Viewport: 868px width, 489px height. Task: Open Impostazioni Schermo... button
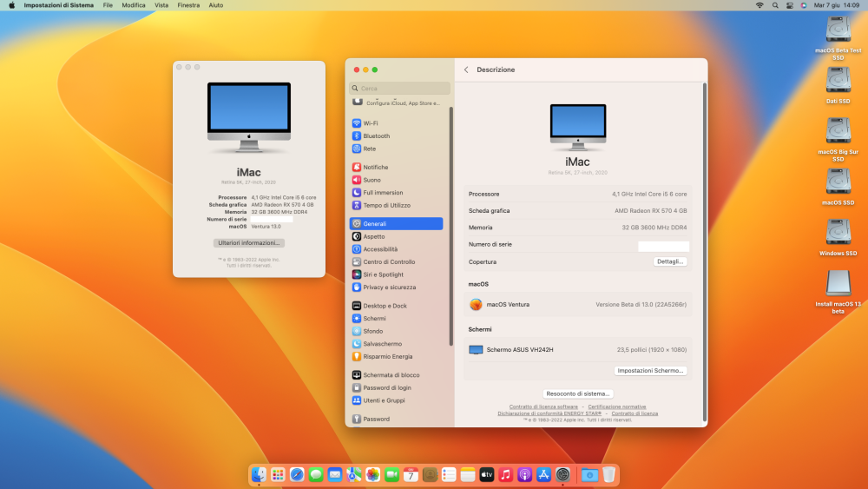650,371
